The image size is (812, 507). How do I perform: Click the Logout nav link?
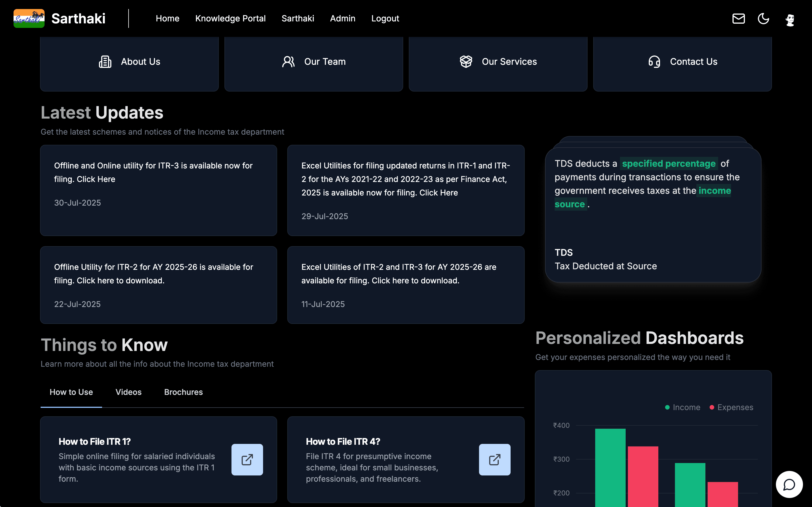pos(385,18)
